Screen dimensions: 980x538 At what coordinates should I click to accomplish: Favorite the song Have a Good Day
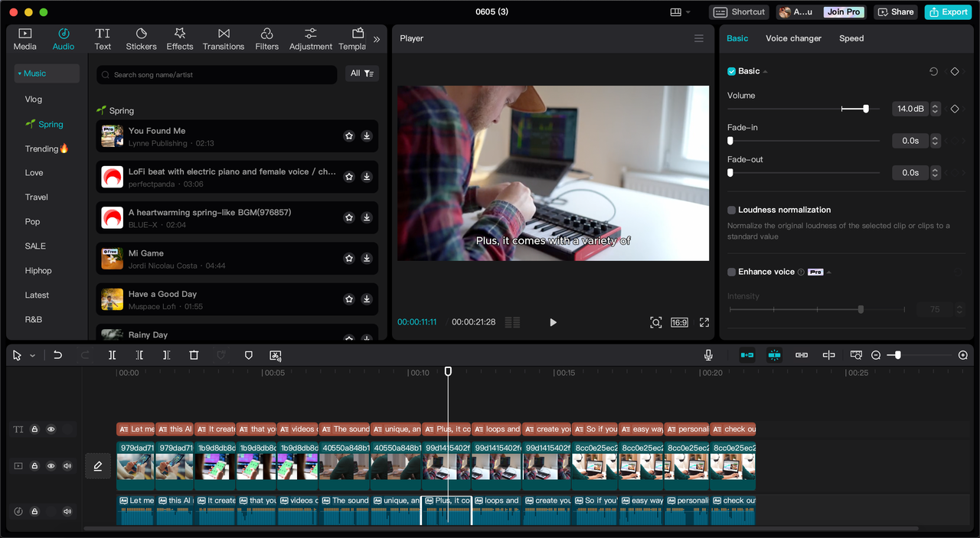(349, 299)
